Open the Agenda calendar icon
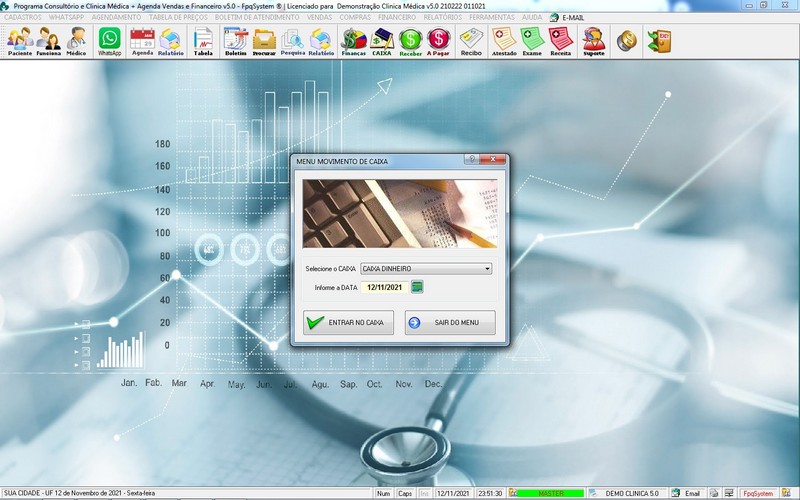This screenshot has height=500, width=800. [142, 41]
